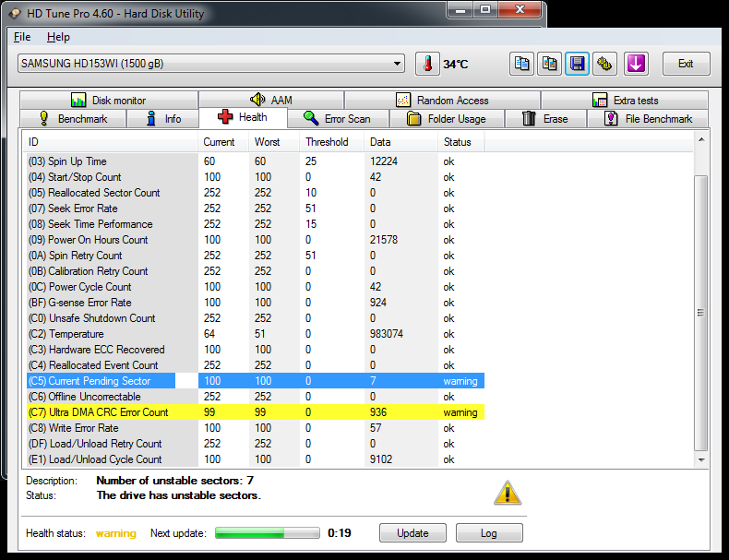Viewport: 729px width, 560px height.
Task: Copy text to clipboard toolbar icon
Action: (521, 64)
